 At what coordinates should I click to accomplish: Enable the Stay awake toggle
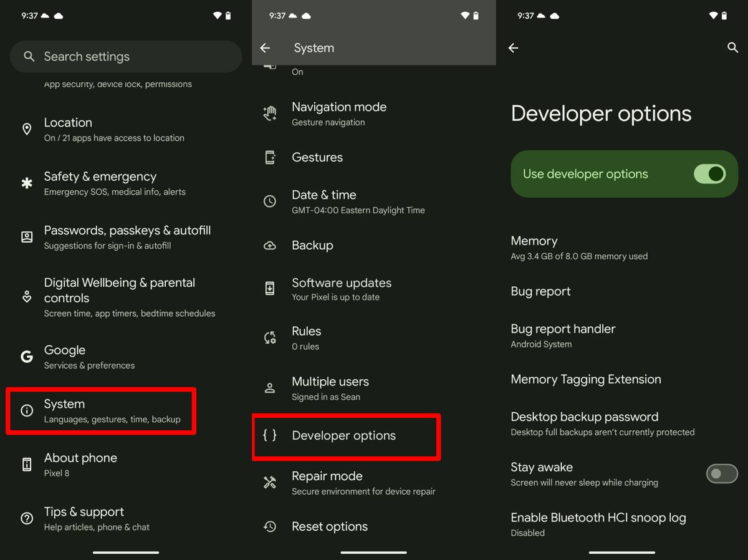tap(721, 474)
